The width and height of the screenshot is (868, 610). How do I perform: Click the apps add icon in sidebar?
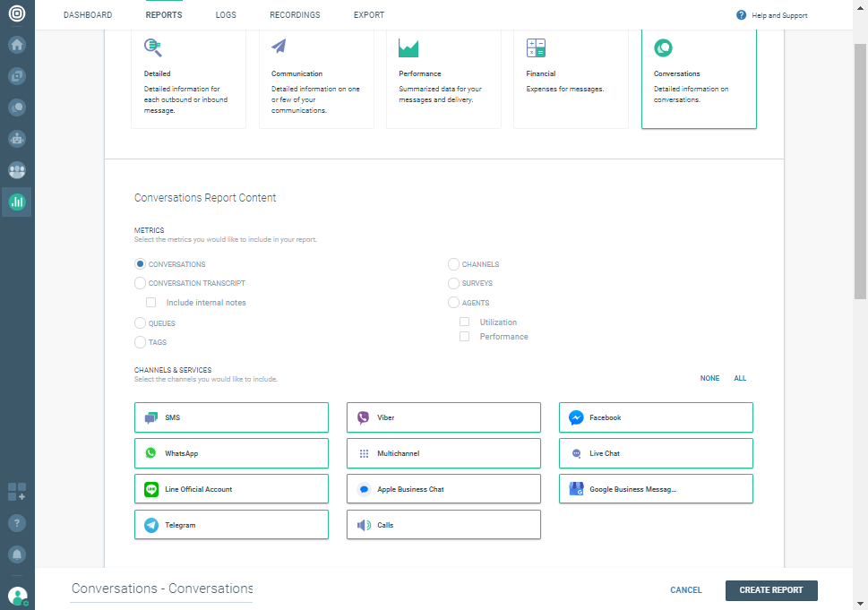click(17, 491)
